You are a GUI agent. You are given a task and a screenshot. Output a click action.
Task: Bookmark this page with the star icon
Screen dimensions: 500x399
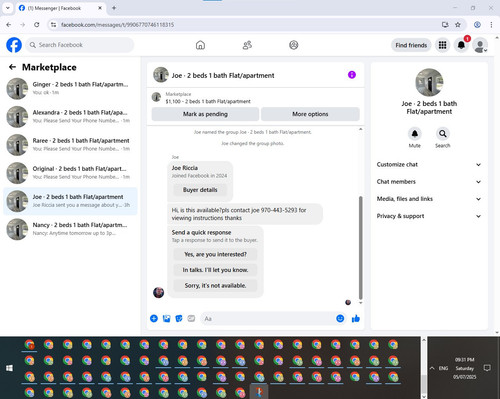458,25
